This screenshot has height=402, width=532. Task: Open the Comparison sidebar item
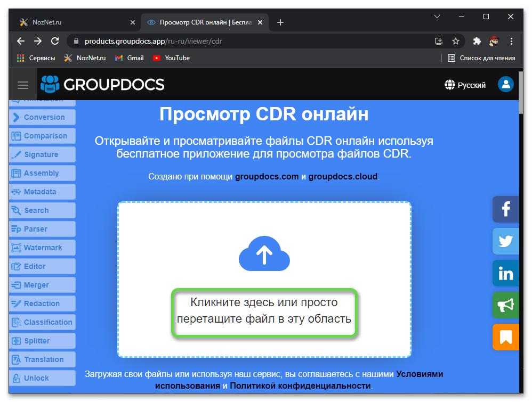[x=42, y=136]
